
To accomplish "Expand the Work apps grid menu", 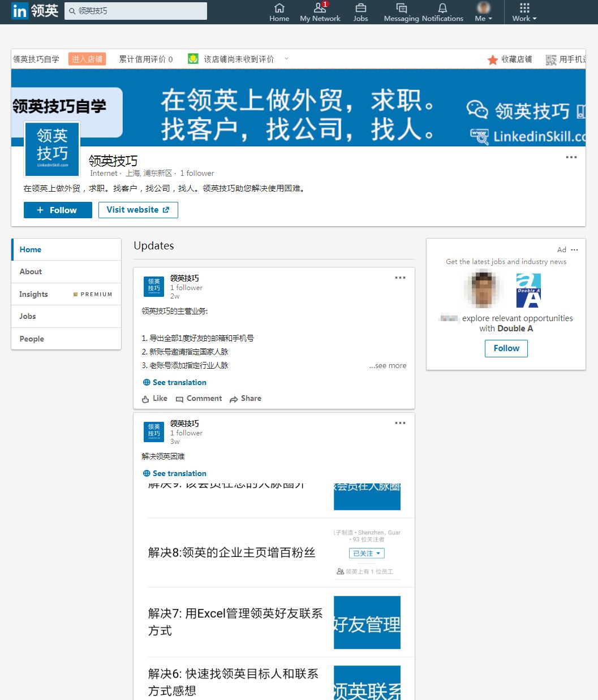I will point(524,12).
